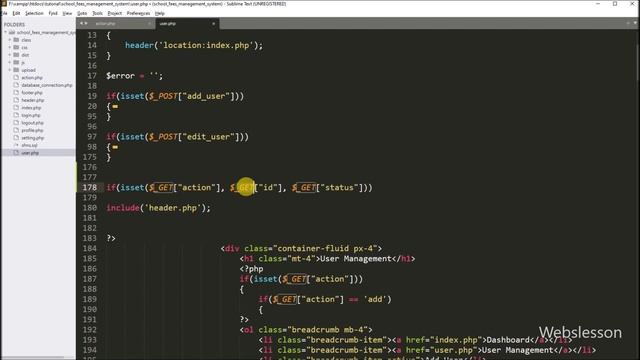Image resolution: width=640 pixels, height=360 pixels.
Task: Open setting.php from the sidebar
Action: 33,138
